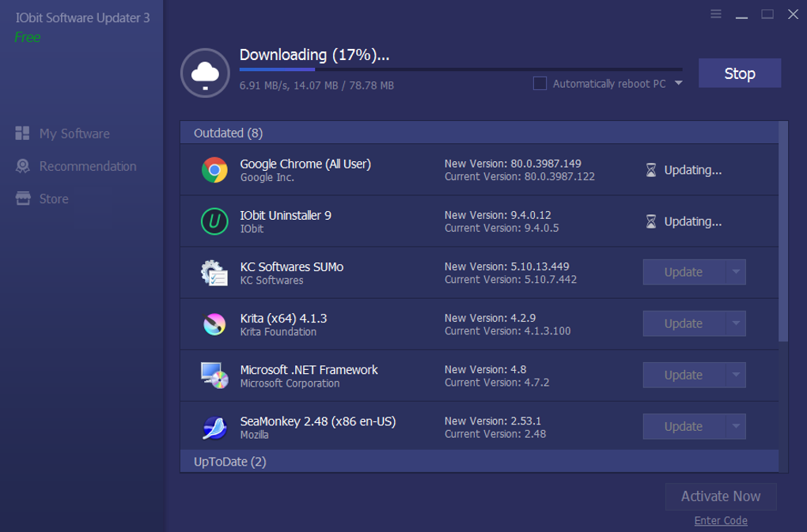Select the Microsoft .NET Framework name
The width and height of the screenshot is (807, 532).
coord(309,370)
